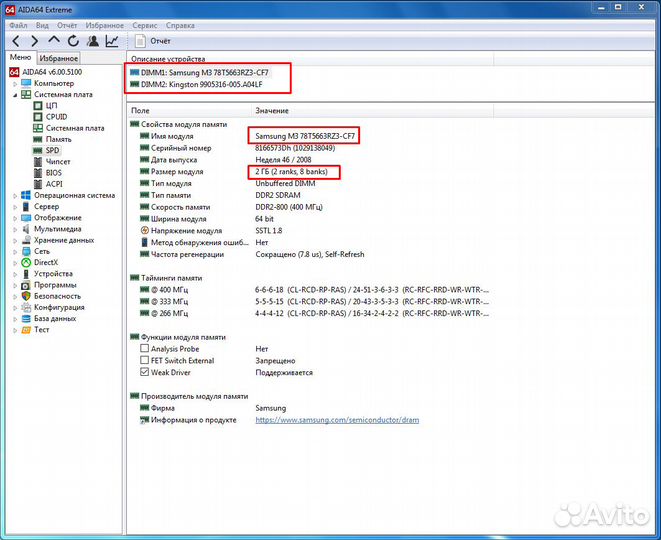Expand the Хранение данных node
The width and height of the screenshot is (661, 540).
pyautogui.click(x=15, y=240)
